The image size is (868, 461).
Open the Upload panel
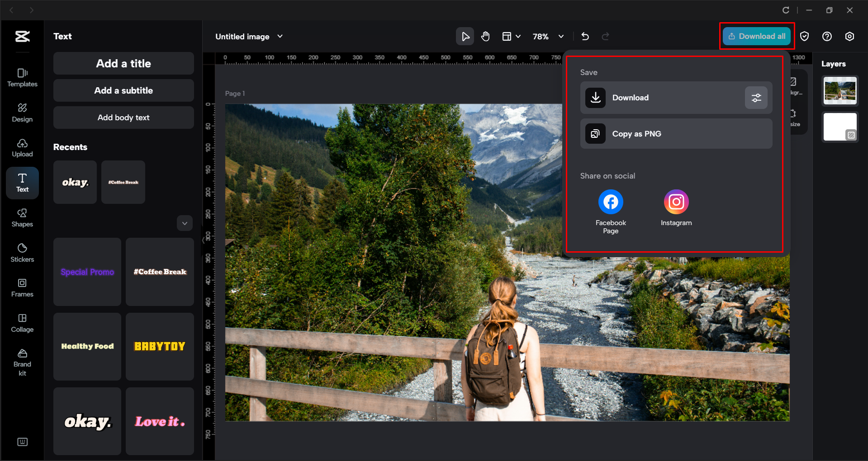point(22,148)
